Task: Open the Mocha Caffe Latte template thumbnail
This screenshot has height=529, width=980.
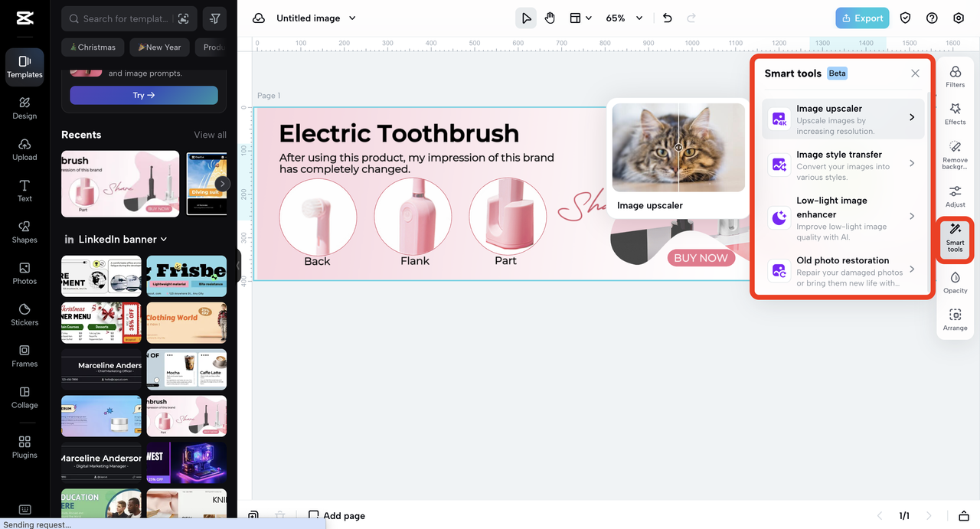Action: 187,369
